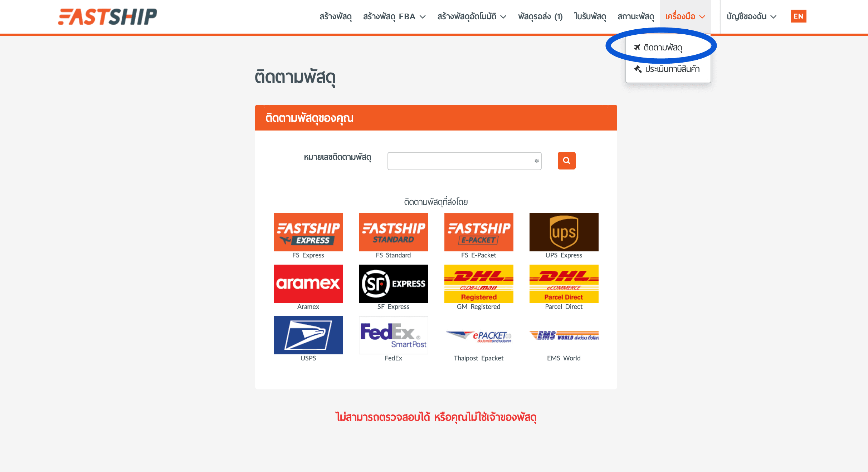Click the FS Express text label
Image resolution: width=868 pixels, height=472 pixels.
[308, 255]
